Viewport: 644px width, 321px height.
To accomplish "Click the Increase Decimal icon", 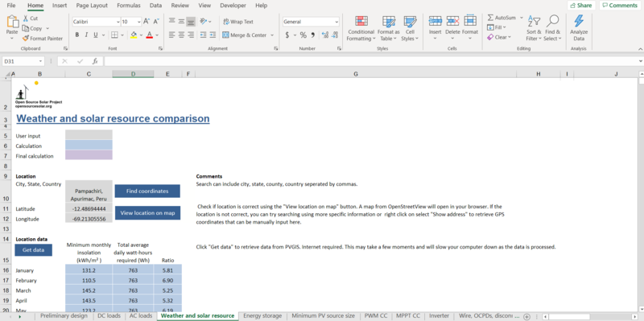I will [x=325, y=35].
